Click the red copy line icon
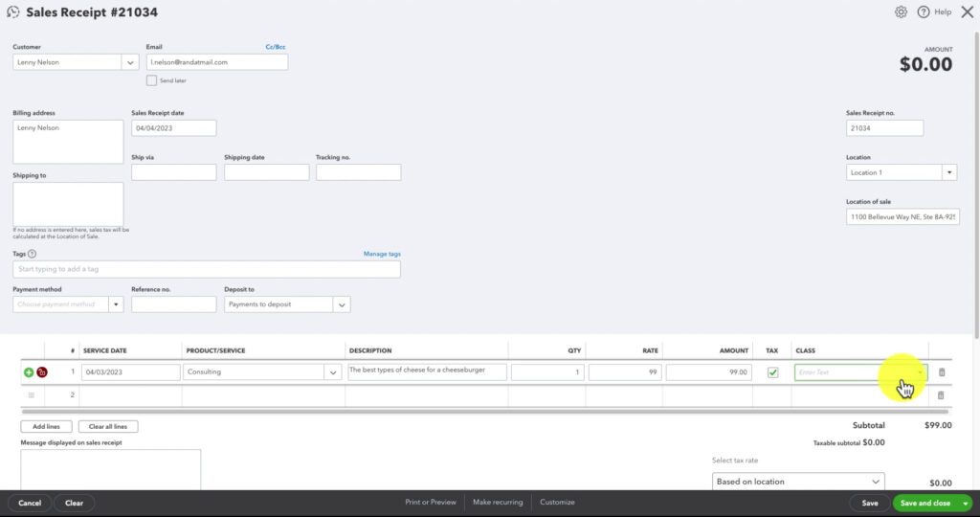This screenshot has width=980, height=517. 42,372
